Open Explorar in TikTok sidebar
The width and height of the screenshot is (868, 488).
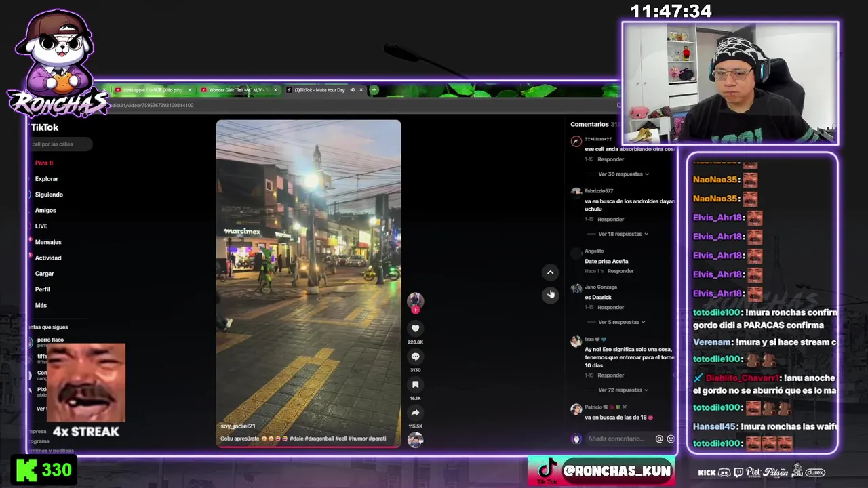click(47, 179)
